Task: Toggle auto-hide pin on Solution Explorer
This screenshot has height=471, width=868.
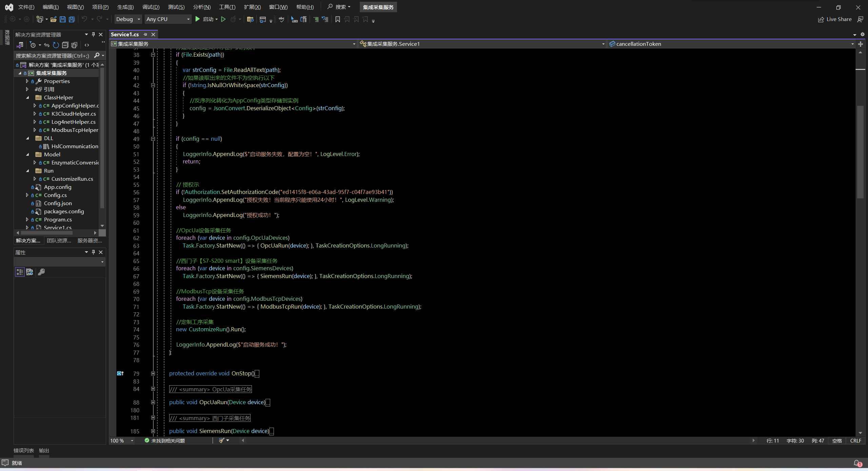Action: pos(94,34)
